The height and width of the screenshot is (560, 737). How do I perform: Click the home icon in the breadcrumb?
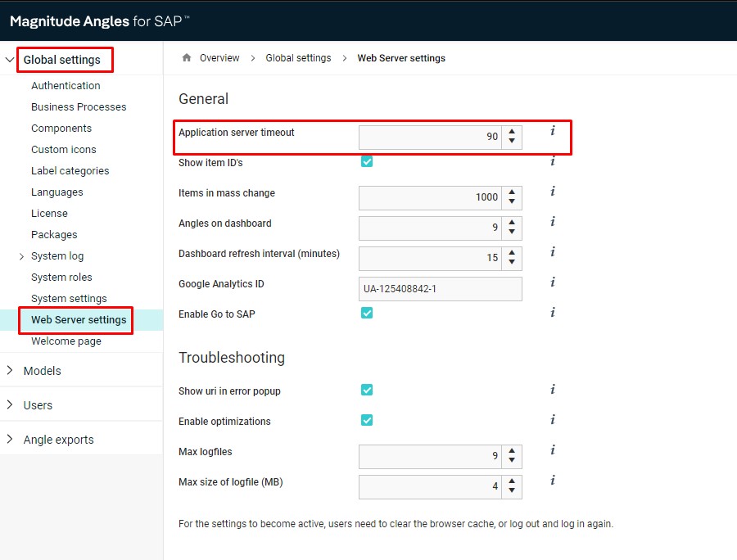pyautogui.click(x=187, y=57)
